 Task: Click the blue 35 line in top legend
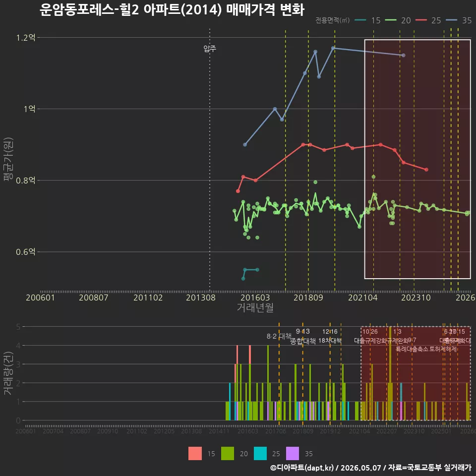(x=451, y=20)
